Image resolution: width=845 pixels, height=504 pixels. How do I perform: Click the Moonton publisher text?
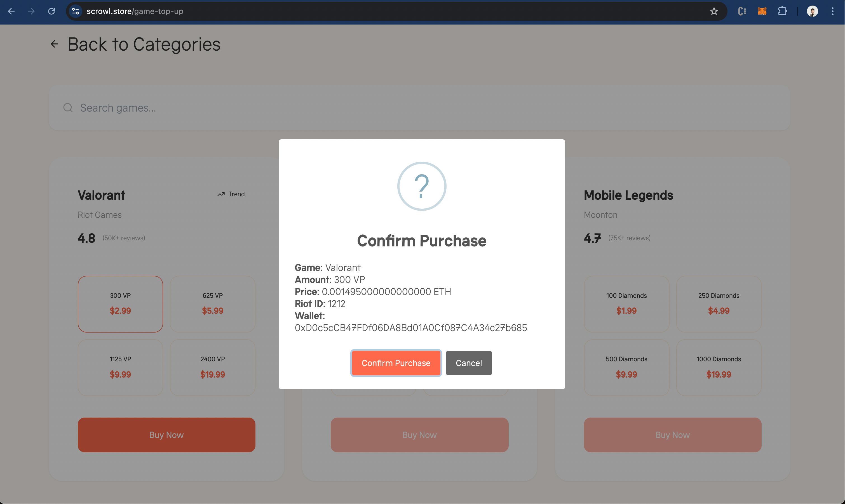(x=600, y=215)
